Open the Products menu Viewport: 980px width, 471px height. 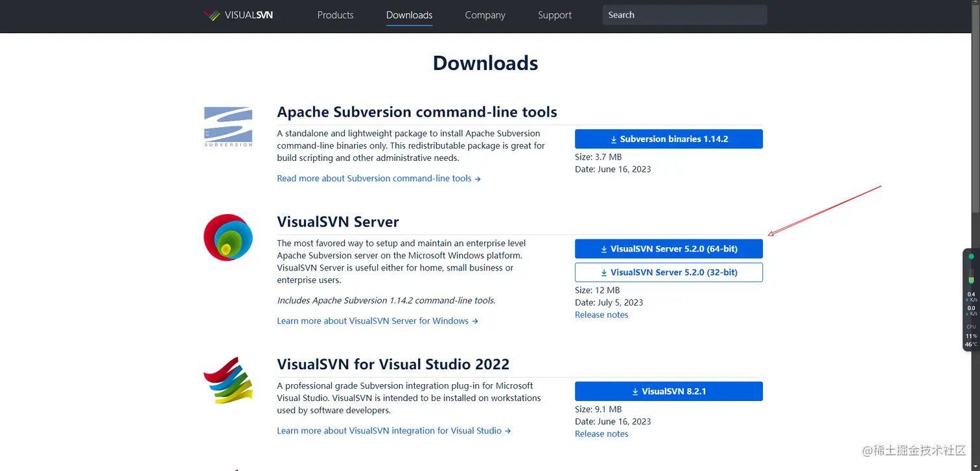point(336,15)
